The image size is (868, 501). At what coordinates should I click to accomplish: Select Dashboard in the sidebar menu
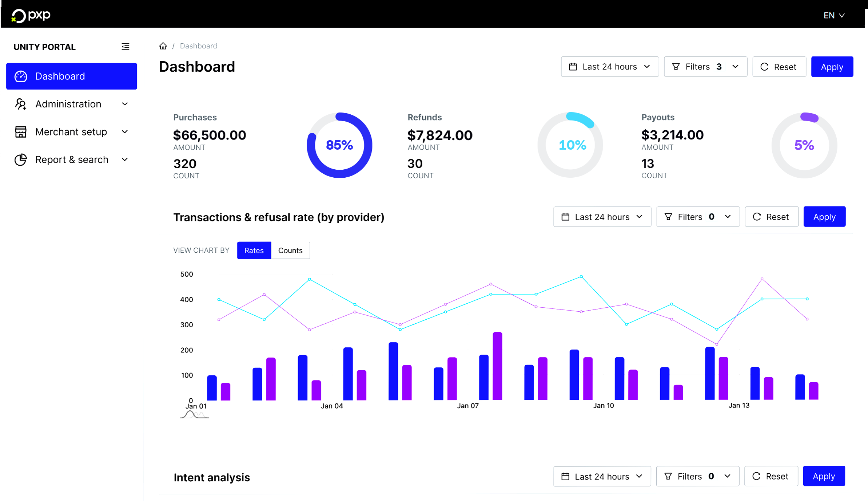pos(60,76)
